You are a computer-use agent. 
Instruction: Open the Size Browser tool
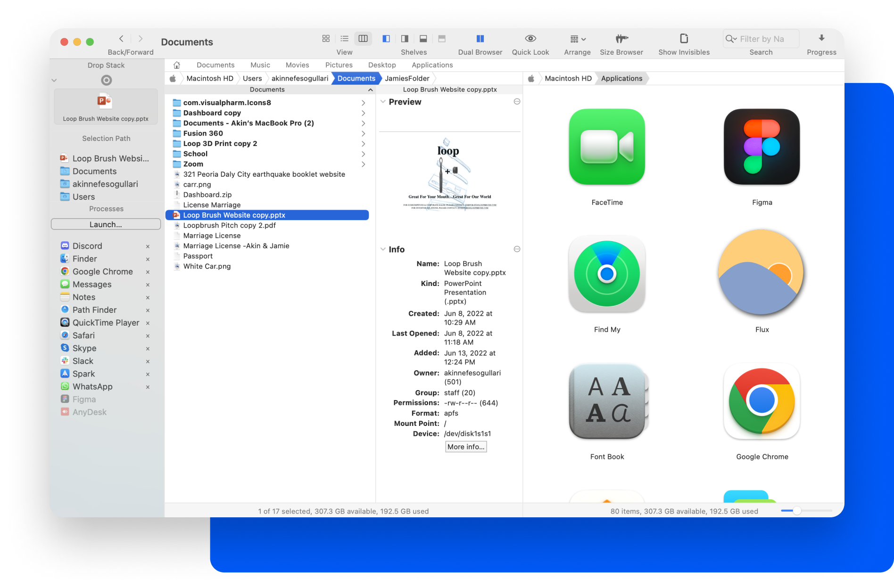coord(621,39)
